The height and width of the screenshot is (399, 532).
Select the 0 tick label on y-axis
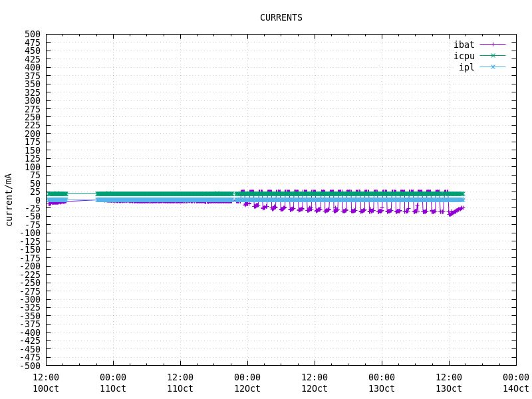pos(38,200)
